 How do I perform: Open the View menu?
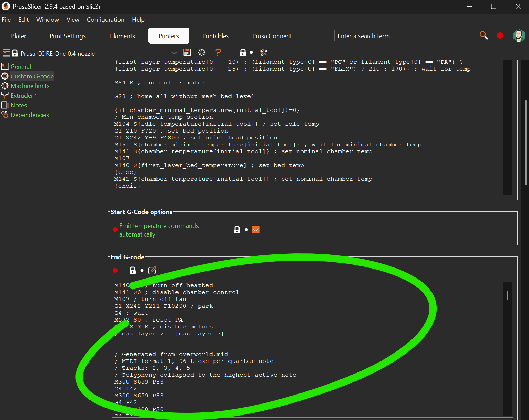click(73, 20)
